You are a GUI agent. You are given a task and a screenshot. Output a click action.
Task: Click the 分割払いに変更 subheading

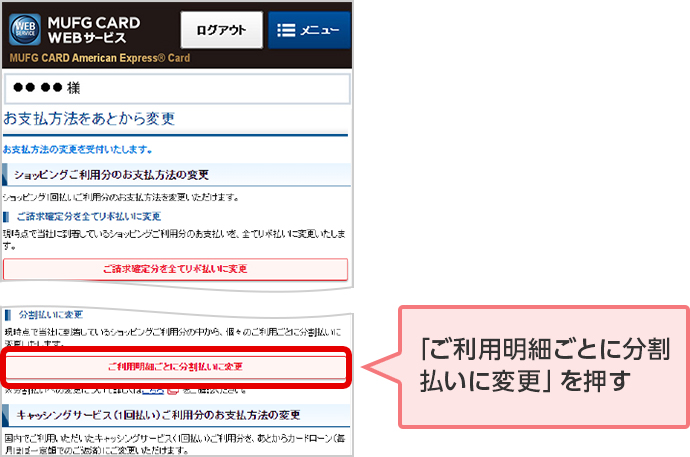point(64,314)
